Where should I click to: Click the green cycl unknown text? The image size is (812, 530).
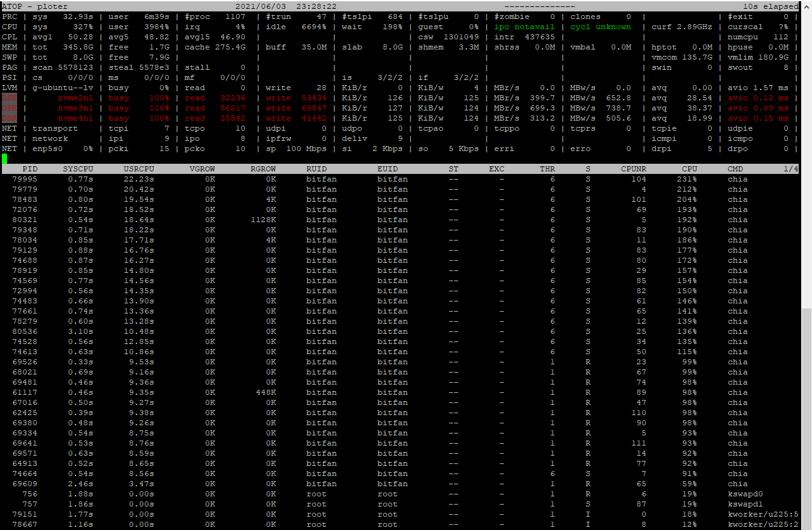click(601, 27)
